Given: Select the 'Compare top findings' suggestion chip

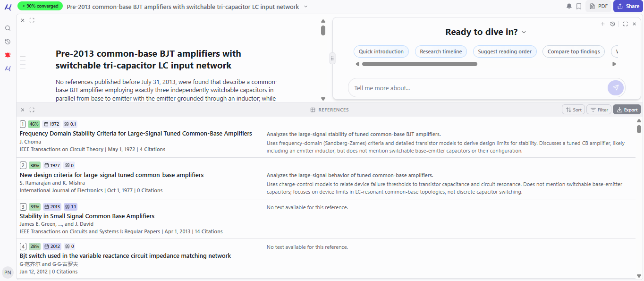Looking at the screenshot, I should point(574,51).
